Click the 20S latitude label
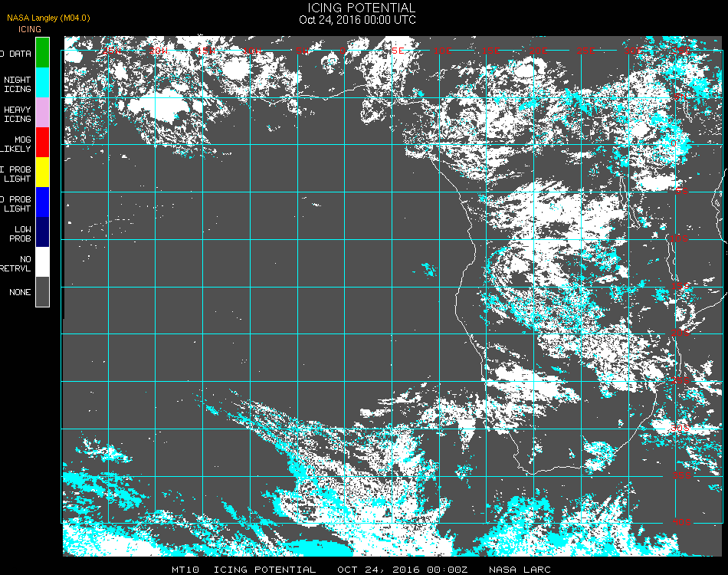The height and width of the screenshot is (575, 728). 680,333
